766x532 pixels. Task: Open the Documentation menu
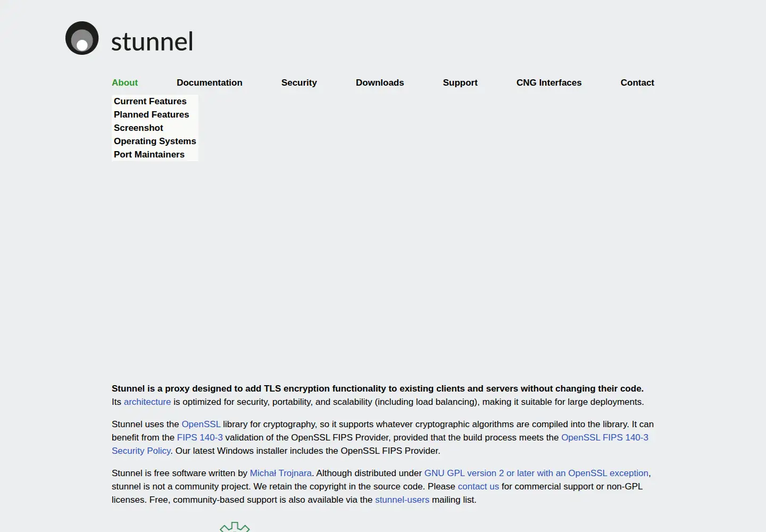[x=210, y=82]
